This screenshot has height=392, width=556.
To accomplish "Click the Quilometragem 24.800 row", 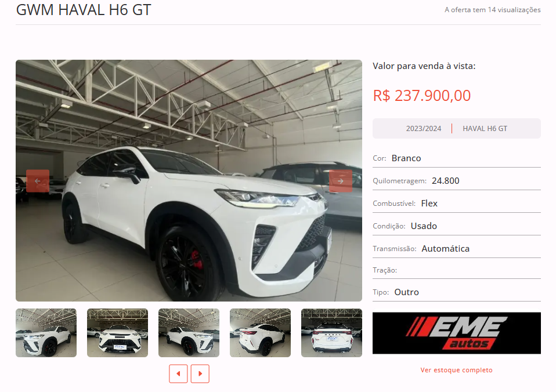I will click(x=456, y=181).
